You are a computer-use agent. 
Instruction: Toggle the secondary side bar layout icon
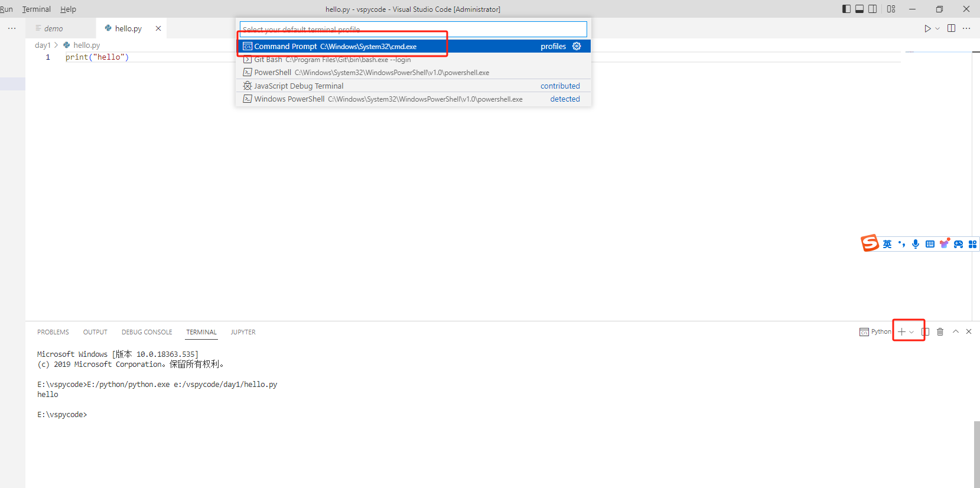(x=872, y=9)
